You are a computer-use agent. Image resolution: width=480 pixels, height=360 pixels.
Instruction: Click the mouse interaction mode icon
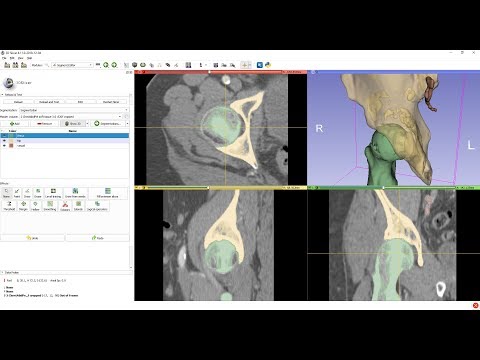click(x=201, y=65)
